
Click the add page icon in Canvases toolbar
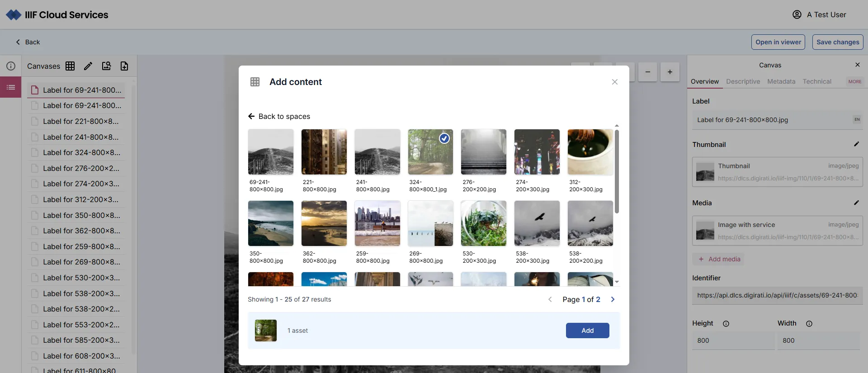coord(124,66)
